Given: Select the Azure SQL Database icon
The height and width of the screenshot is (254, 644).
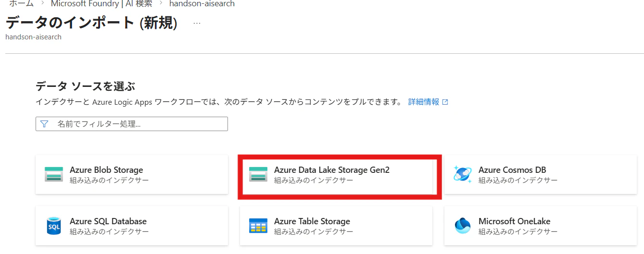Looking at the screenshot, I should (x=54, y=226).
